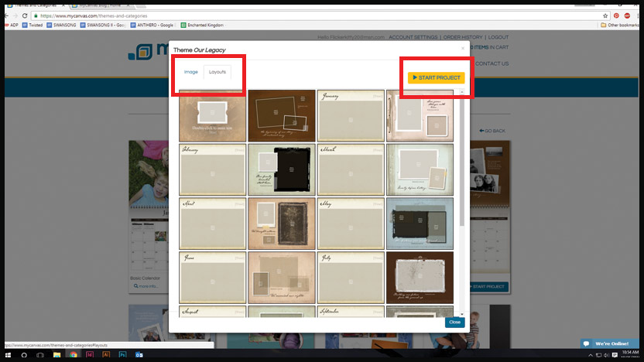Viewport: 644px width, 362px height.
Task: Click the GO BACK link
Action: (492, 131)
